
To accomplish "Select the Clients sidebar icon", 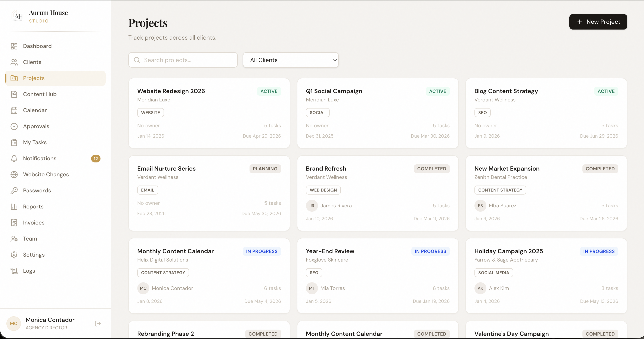I will pyautogui.click(x=14, y=62).
